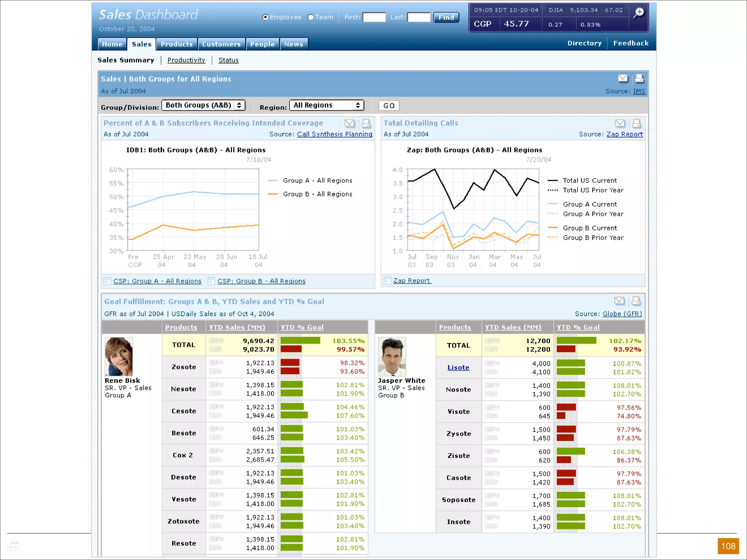Print the Percent of Subscribers Coverage chart
Viewport: 747px width, 560px height.
(x=366, y=123)
